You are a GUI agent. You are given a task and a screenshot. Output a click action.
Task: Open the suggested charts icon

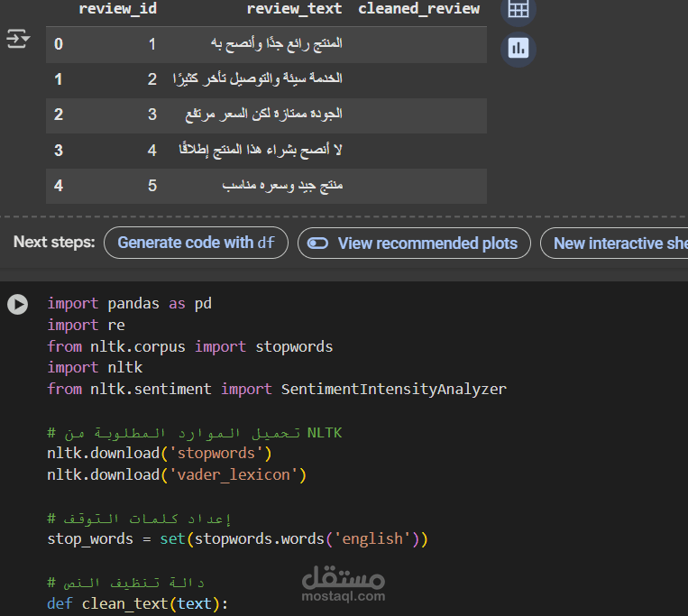point(518,48)
